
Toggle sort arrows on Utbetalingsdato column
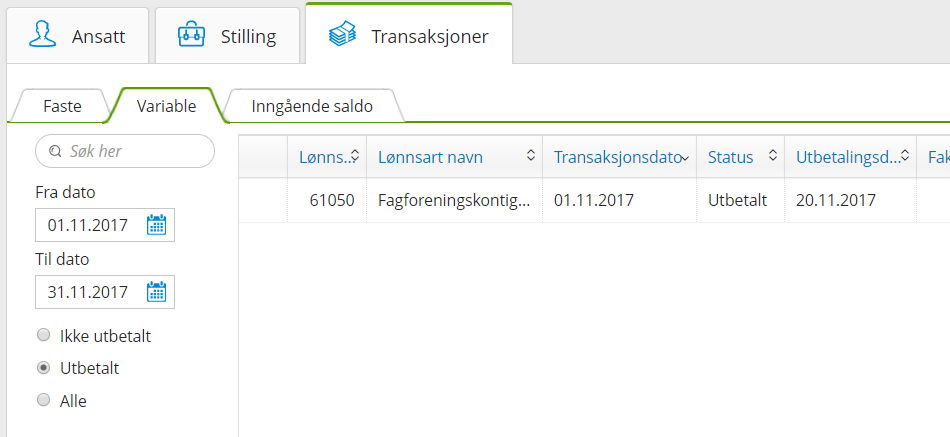click(x=904, y=157)
